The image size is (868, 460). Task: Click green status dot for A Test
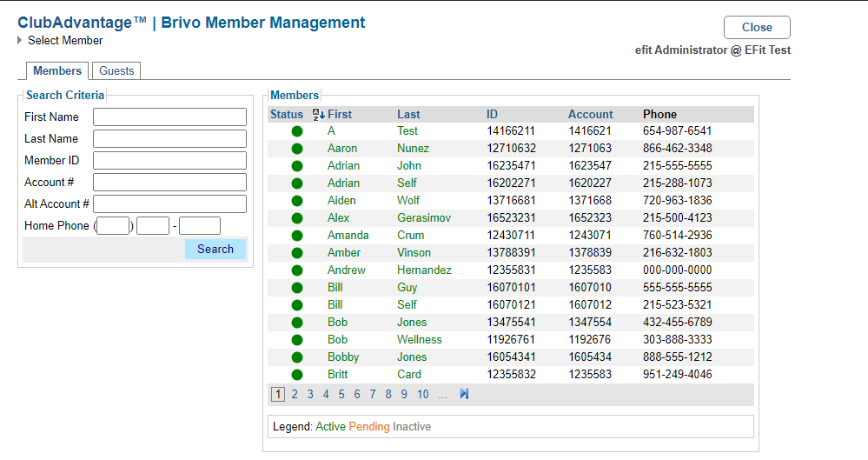[297, 131]
